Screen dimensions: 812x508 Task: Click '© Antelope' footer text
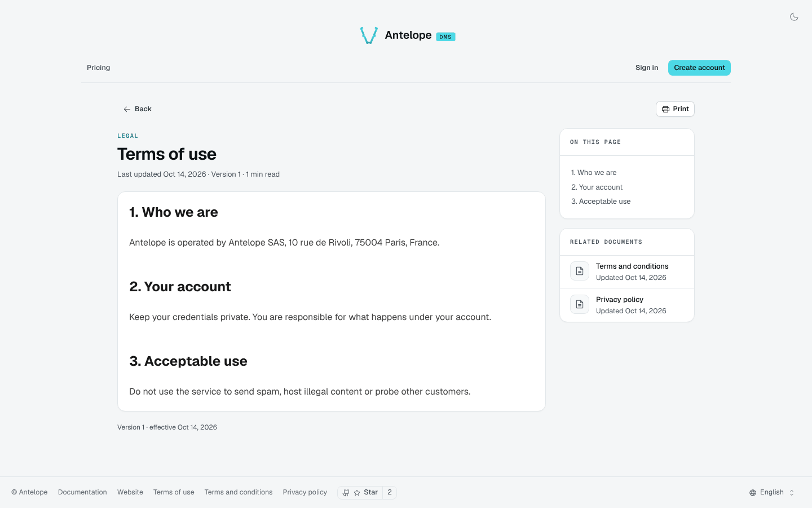coord(30,492)
